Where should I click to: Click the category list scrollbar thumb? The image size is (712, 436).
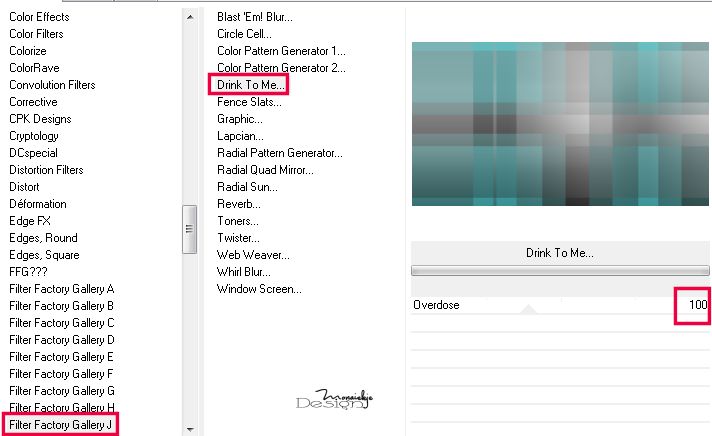click(189, 229)
